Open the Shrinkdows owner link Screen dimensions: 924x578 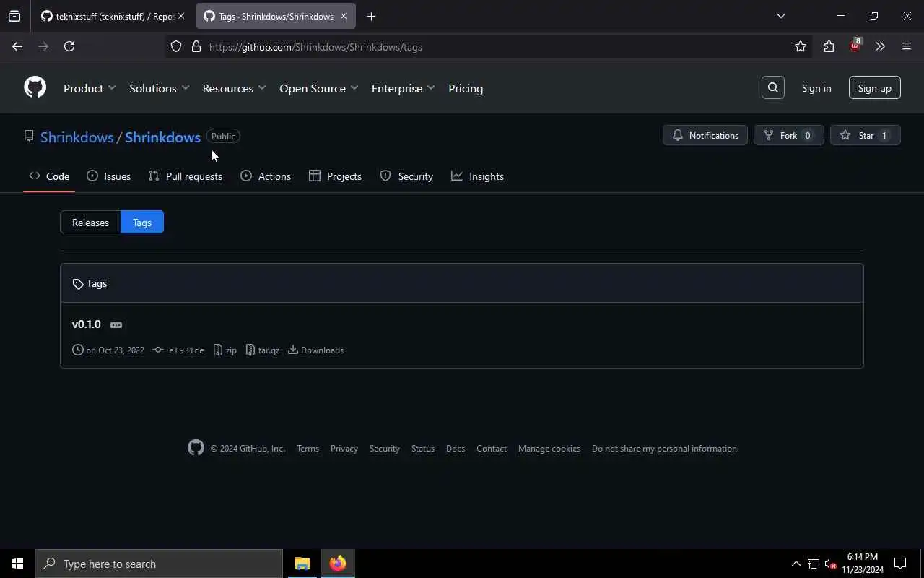tap(77, 137)
